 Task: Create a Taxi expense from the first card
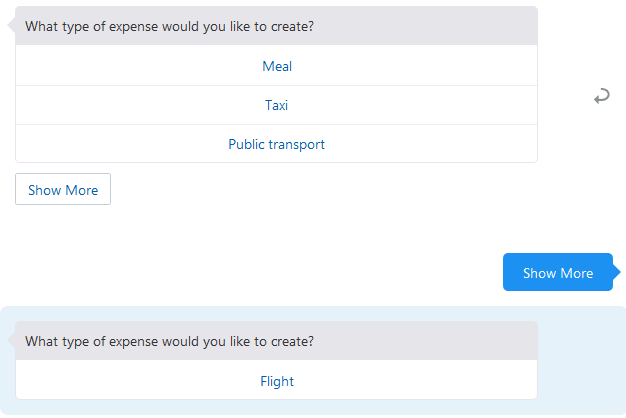tap(277, 105)
